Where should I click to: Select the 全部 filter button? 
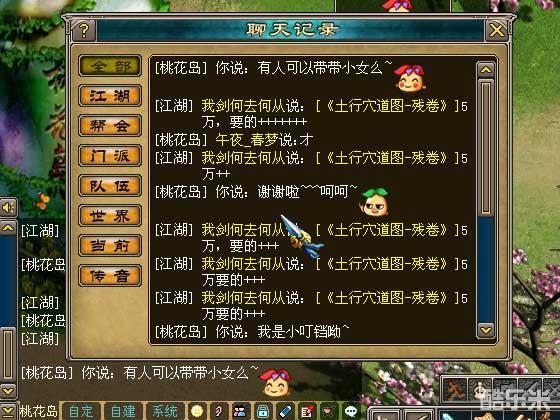pos(110,66)
